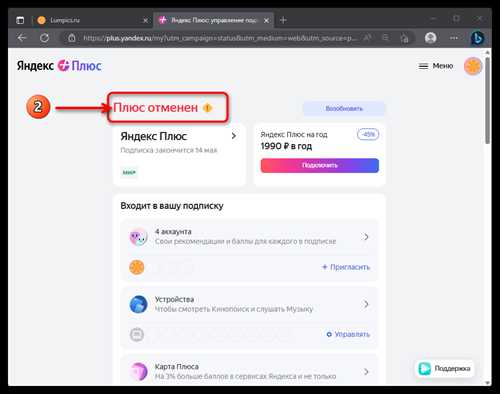Click the Возобновить button

point(344,109)
